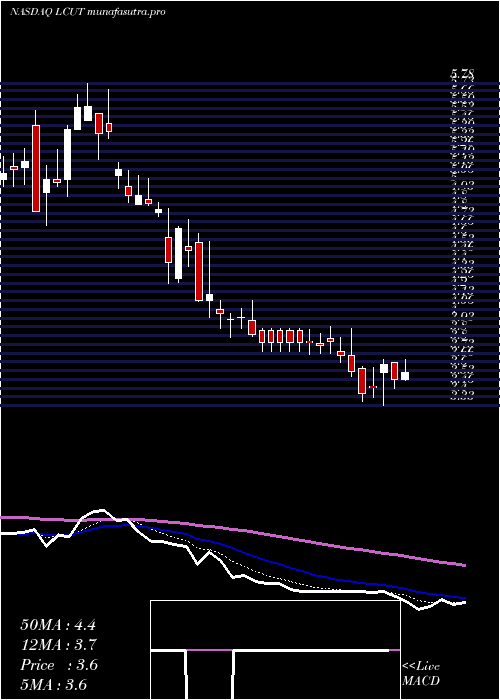Click the 5MA : 3.6 label

[54, 684]
